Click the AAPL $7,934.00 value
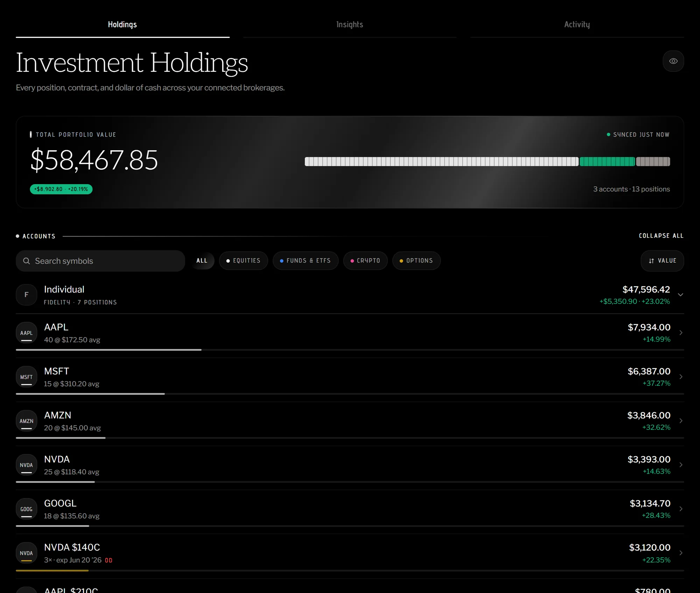 649,327
